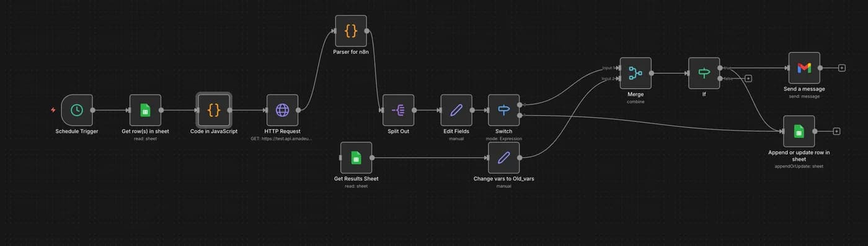Select the Code in JavaScript node

click(x=214, y=110)
